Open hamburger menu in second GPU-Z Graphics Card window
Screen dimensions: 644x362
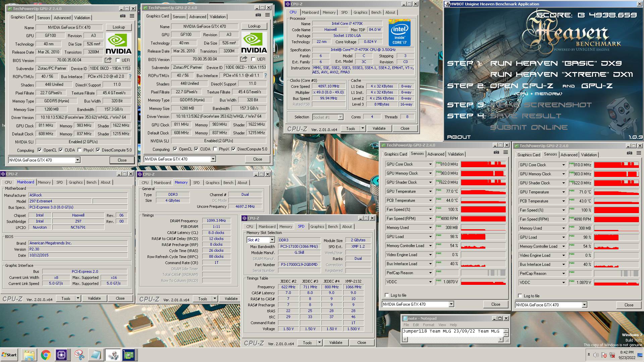click(x=268, y=15)
